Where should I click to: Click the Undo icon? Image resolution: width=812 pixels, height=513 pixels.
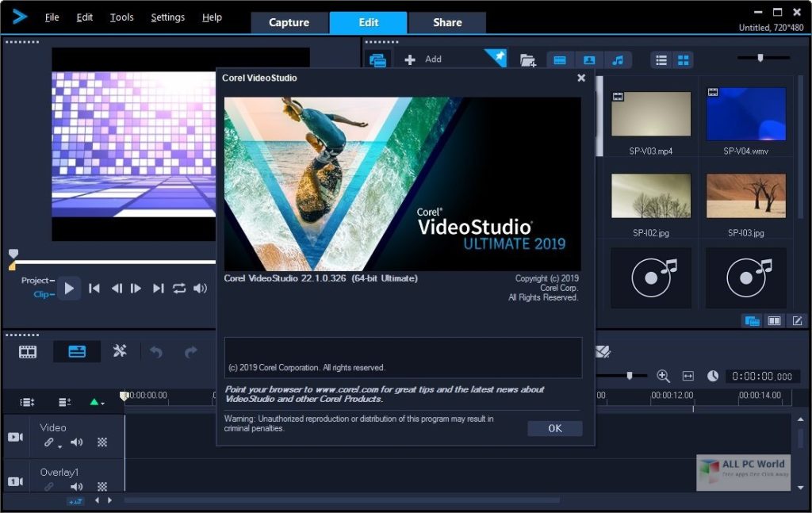coord(157,352)
